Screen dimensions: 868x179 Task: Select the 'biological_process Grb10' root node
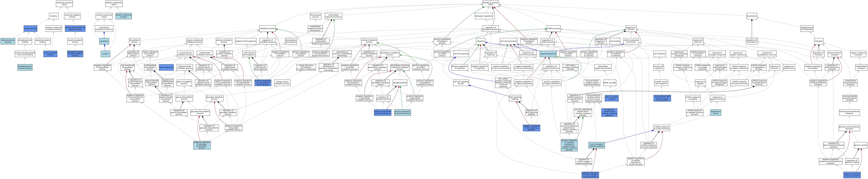tap(491, 4)
